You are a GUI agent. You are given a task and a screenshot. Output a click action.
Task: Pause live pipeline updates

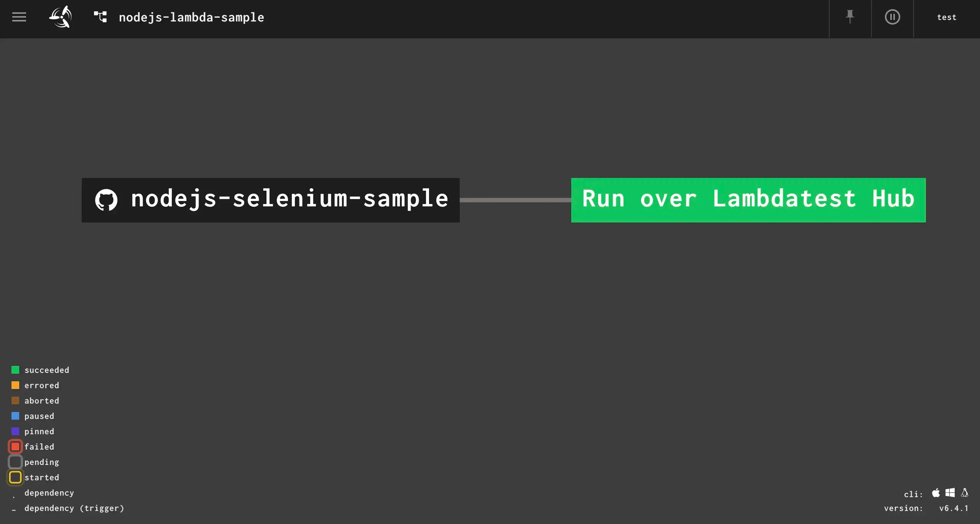pos(892,17)
